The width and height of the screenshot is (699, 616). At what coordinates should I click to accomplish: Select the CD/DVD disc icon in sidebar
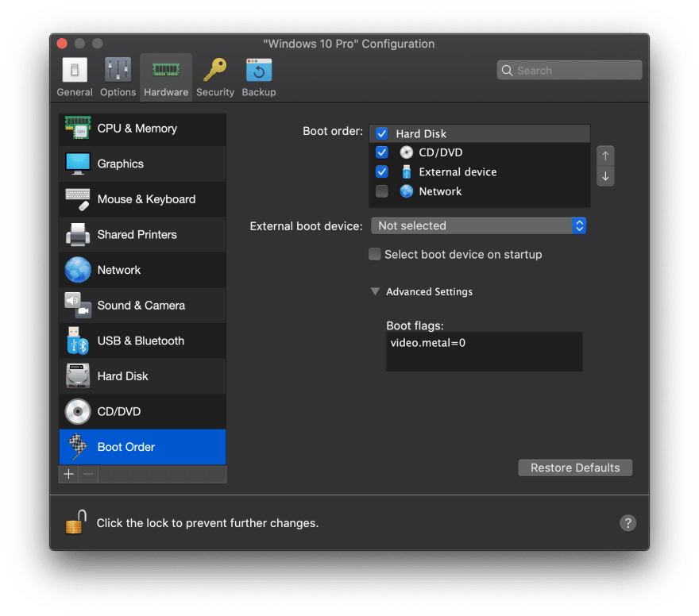tap(78, 411)
